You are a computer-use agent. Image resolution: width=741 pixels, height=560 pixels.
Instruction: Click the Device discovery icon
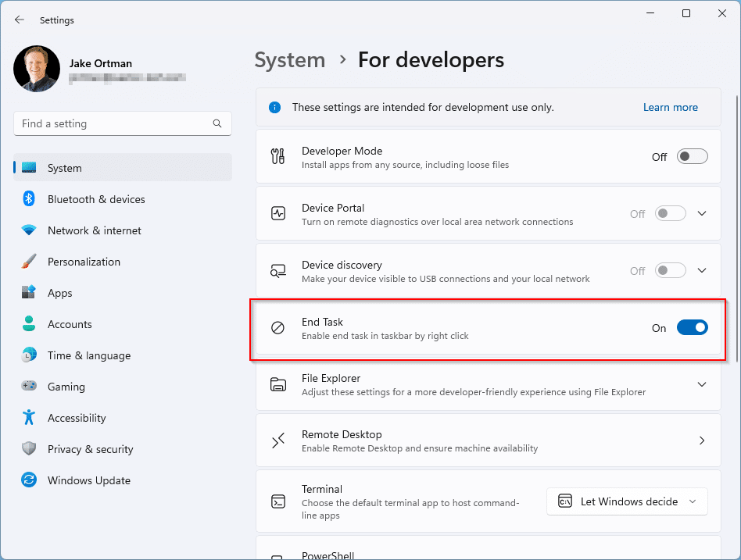(278, 271)
